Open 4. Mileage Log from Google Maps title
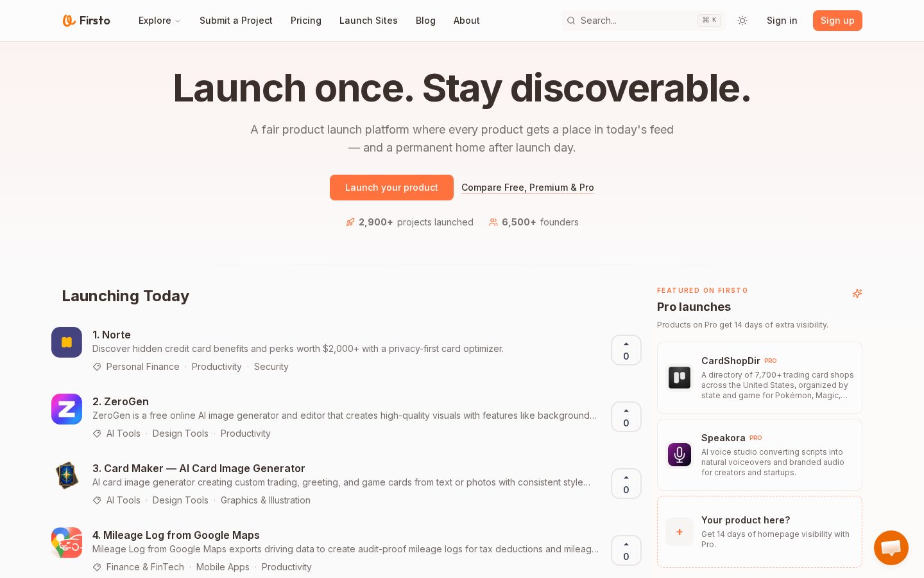924x578 pixels. (176, 535)
